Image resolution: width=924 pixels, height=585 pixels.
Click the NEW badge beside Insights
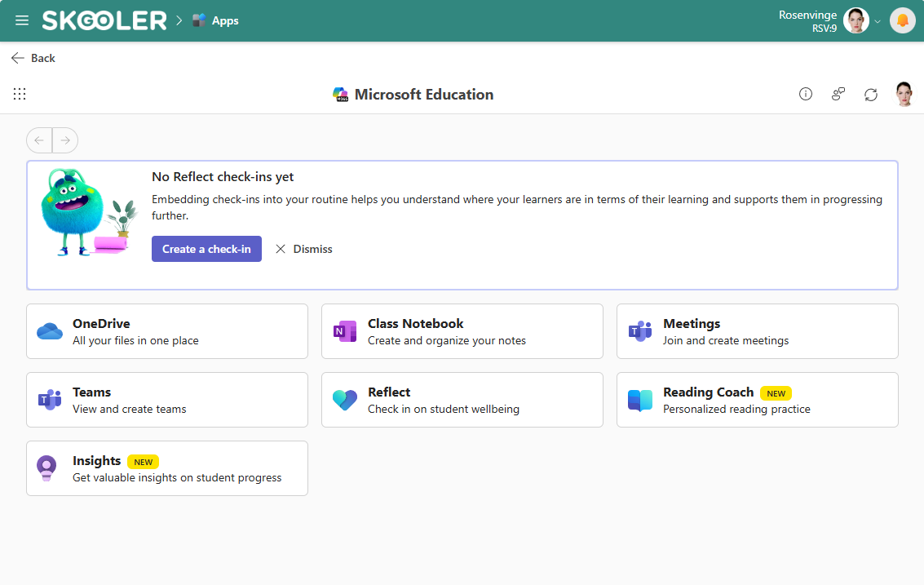(x=143, y=462)
